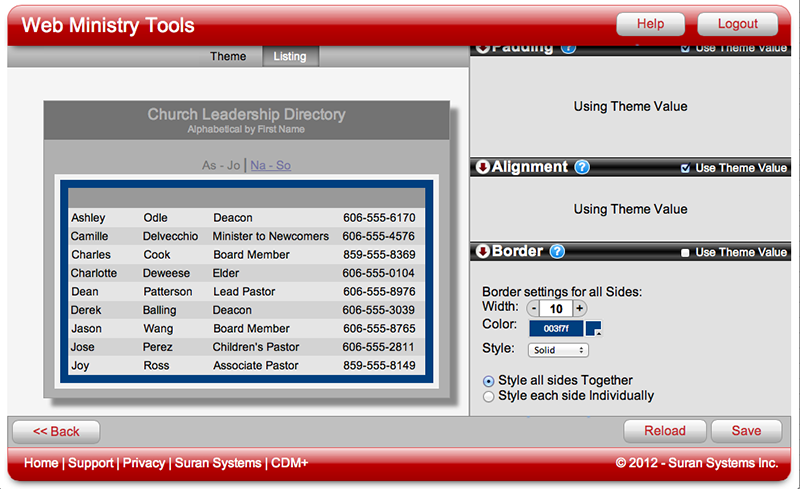Viewport: 800px width, 489px height.
Task: Click the Border help question mark icon
Action: point(558,252)
